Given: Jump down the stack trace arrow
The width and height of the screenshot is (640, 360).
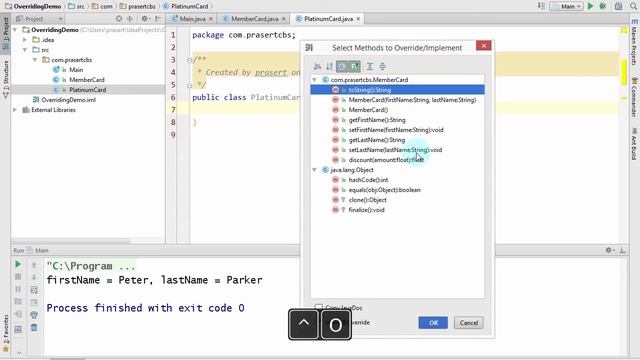Looking at the screenshot, I should [x=34, y=278].
